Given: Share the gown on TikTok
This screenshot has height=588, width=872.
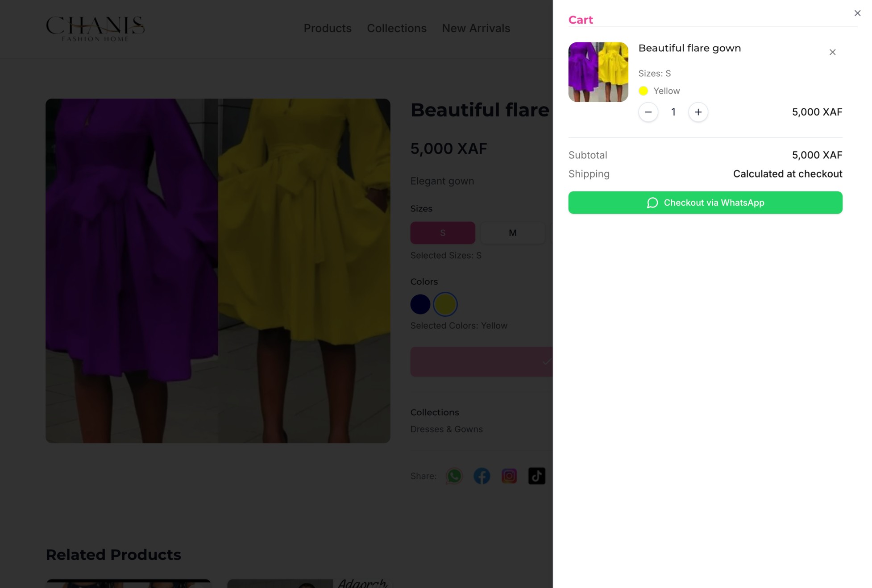Looking at the screenshot, I should (537, 476).
